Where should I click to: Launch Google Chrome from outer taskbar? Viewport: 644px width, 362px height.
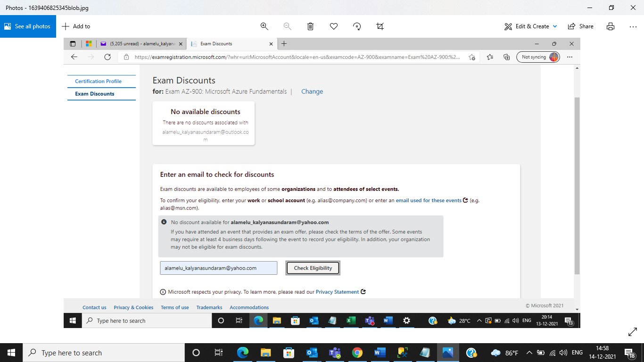(357, 353)
